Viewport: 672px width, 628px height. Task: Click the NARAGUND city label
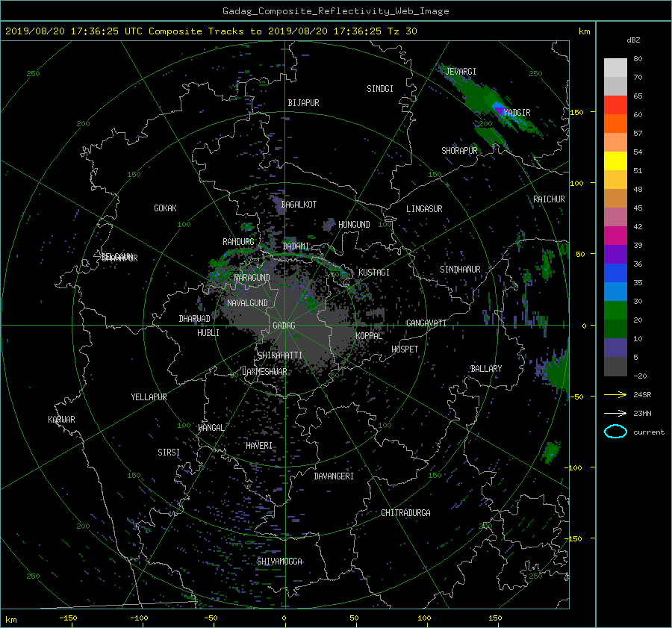pyautogui.click(x=252, y=278)
